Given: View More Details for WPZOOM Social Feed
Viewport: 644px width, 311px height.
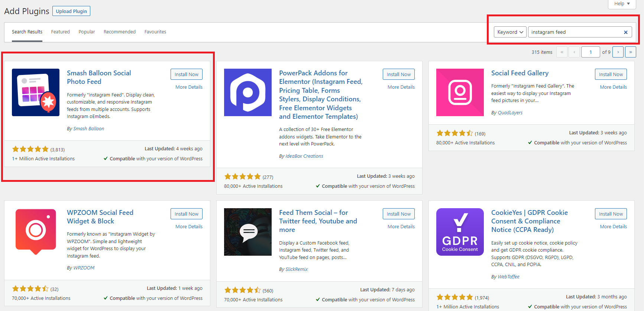Looking at the screenshot, I should [189, 226].
